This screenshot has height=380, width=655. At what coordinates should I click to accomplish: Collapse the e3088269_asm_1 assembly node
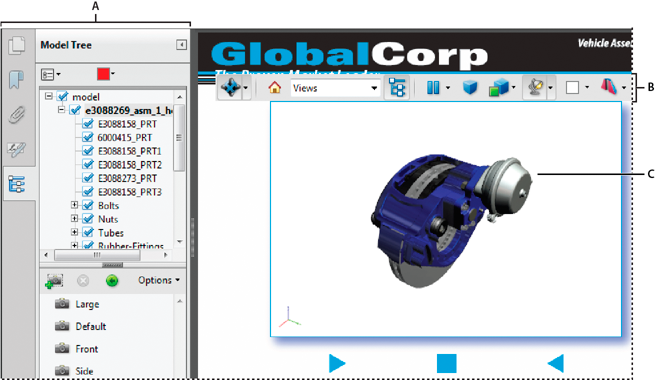tap(61, 109)
